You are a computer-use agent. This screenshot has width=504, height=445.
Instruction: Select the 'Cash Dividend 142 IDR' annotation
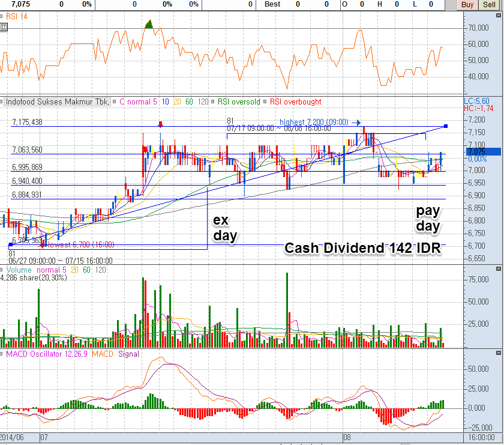pos(362,249)
